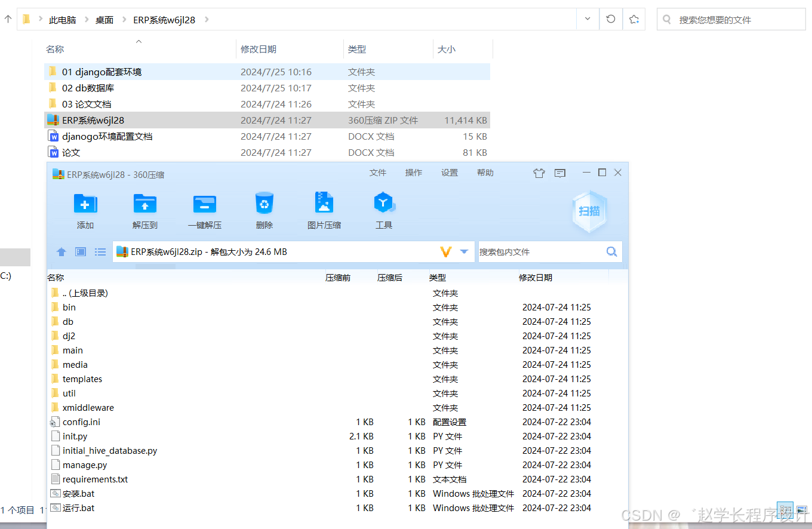Switch archive view to list mode
812x529 pixels.
coord(100,251)
